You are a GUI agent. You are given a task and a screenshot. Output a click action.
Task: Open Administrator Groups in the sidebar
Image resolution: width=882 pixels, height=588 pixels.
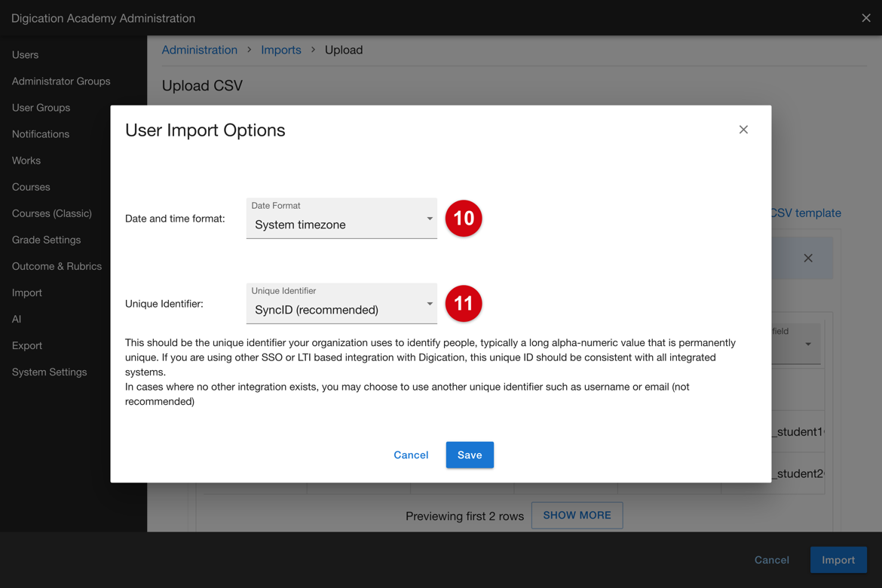tap(61, 81)
